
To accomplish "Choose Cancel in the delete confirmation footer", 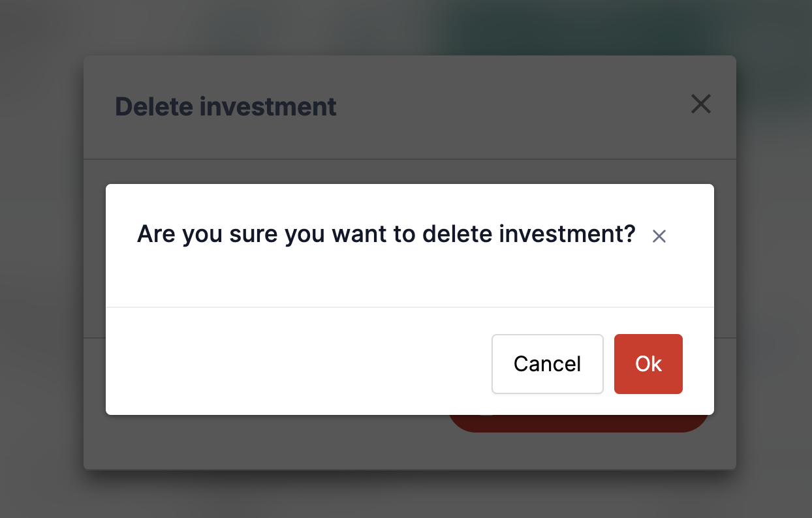I will (547, 364).
